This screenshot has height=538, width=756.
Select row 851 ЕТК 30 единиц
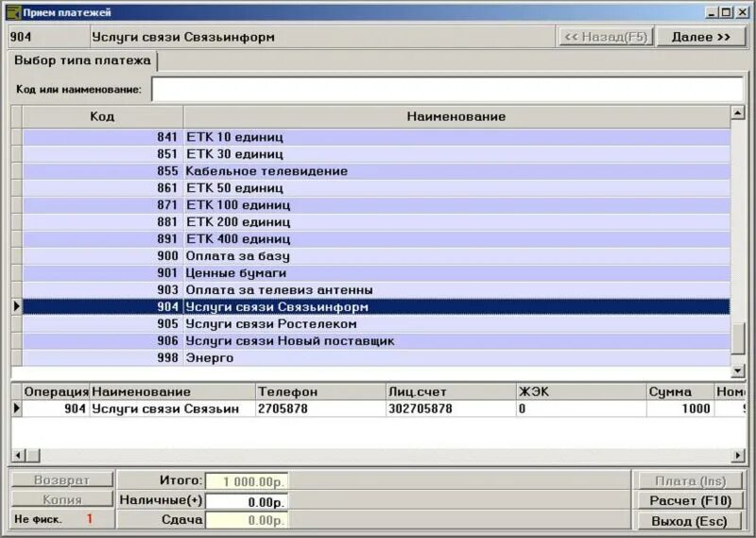[376, 154]
